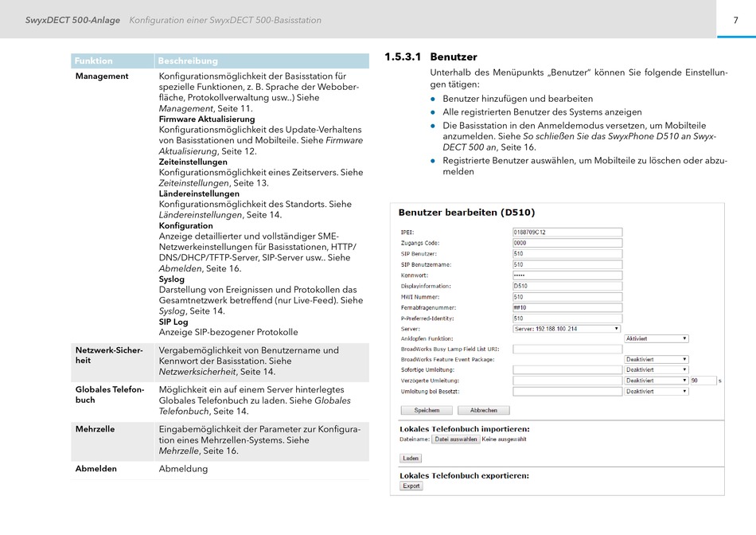The width and height of the screenshot is (756, 535).
Task: Click the Management reference on Seite 11
Action: click(x=205, y=108)
